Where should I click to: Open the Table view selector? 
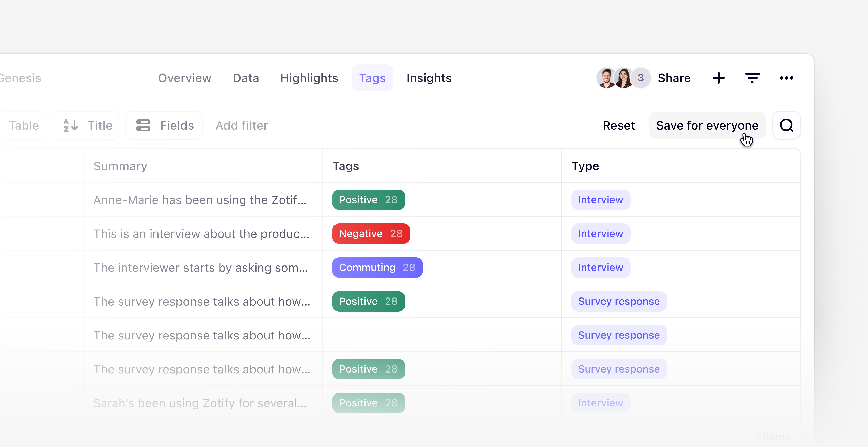(x=23, y=125)
